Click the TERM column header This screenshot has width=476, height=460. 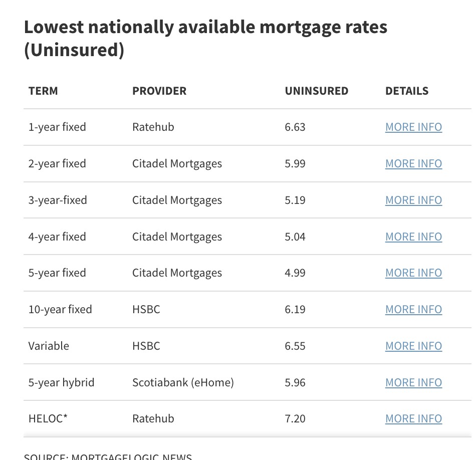(43, 91)
